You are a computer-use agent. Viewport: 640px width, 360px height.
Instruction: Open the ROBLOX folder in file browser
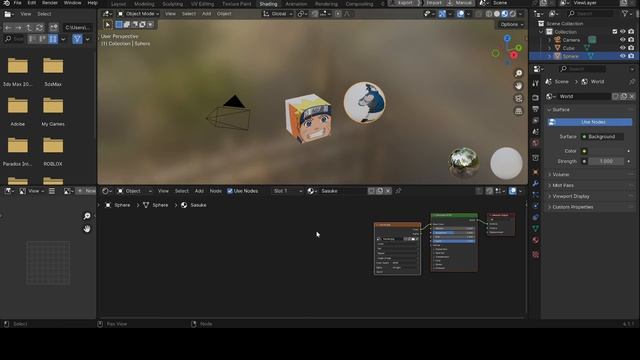(53, 151)
